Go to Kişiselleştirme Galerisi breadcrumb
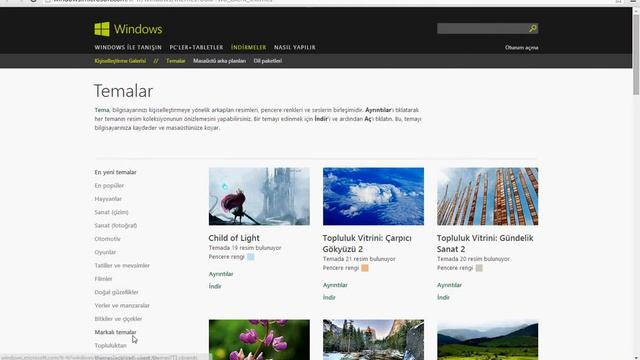The image size is (640, 360). pyautogui.click(x=120, y=61)
